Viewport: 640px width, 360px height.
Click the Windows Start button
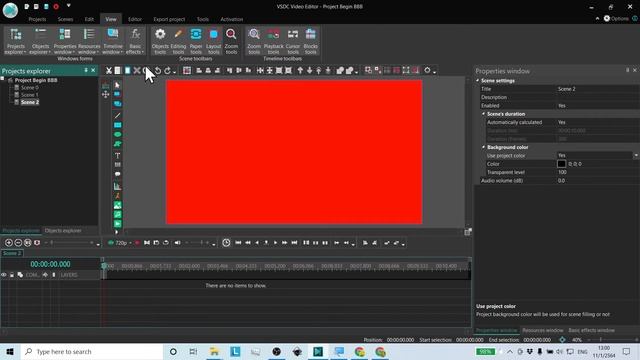pyautogui.click(x=10, y=351)
